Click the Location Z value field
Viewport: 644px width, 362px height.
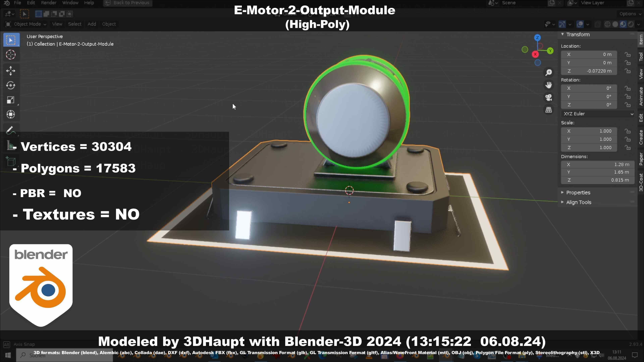pyautogui.click(x=589, y=71)
